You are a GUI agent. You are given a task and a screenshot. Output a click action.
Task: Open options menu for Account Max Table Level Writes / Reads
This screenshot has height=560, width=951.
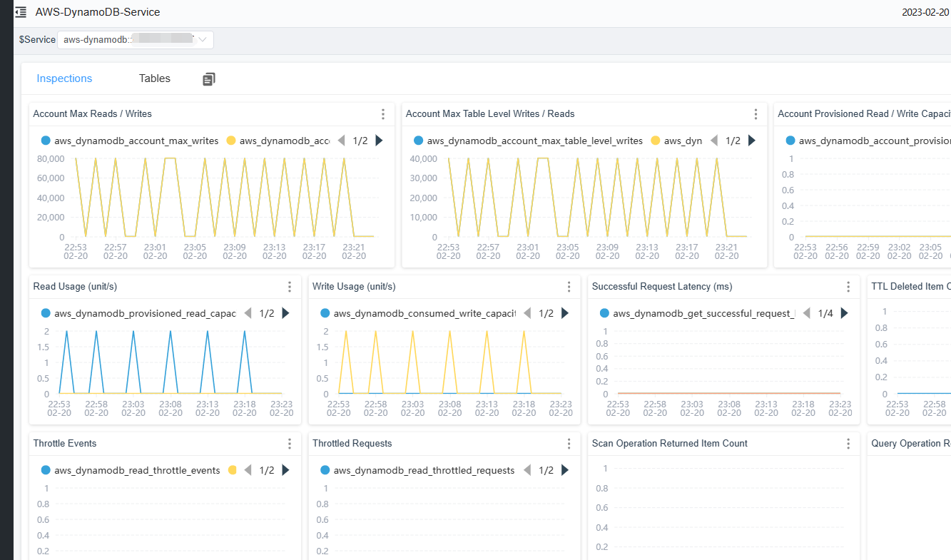(x=756, y=114)
